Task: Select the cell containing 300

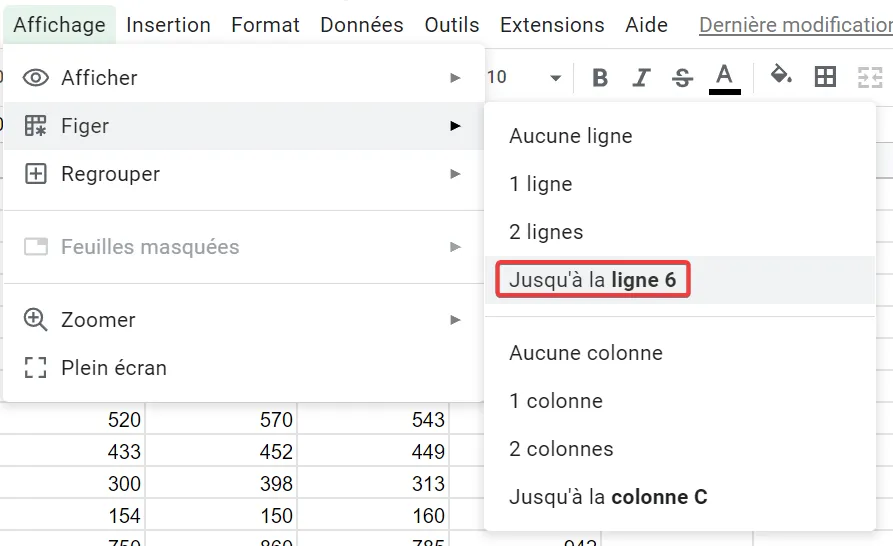Action: pos(72,483)
